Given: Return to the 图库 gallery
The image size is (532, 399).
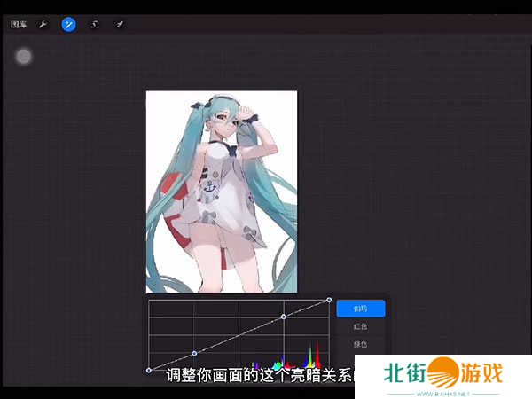Looking at the screenshot, I should (x=18, y=24).
